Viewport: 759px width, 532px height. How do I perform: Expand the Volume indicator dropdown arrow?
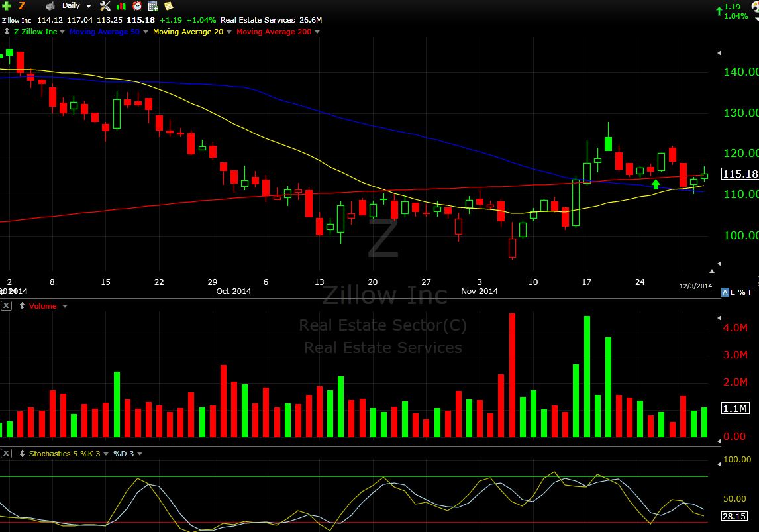tap(64, 307)
